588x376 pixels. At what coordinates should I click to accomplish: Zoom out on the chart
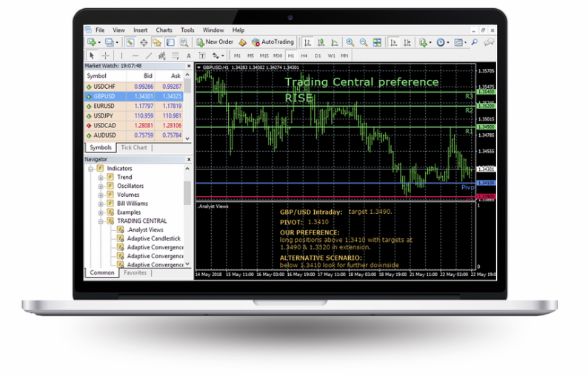363,42
